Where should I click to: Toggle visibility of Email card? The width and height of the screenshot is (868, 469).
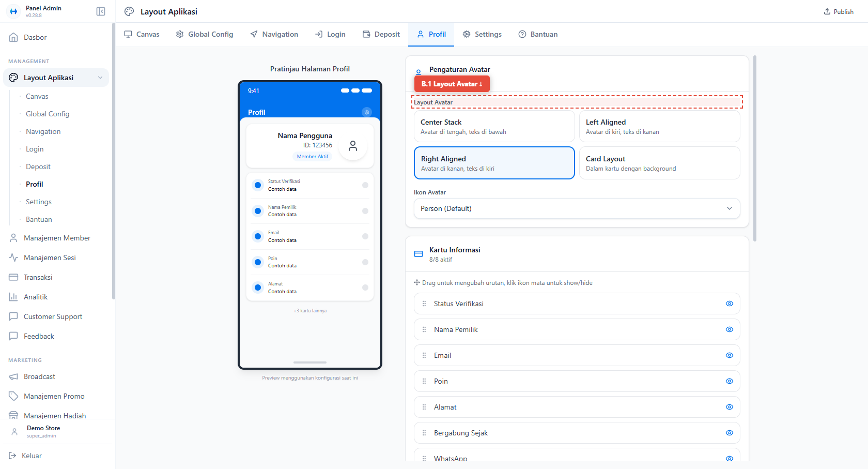click(730, 355)
